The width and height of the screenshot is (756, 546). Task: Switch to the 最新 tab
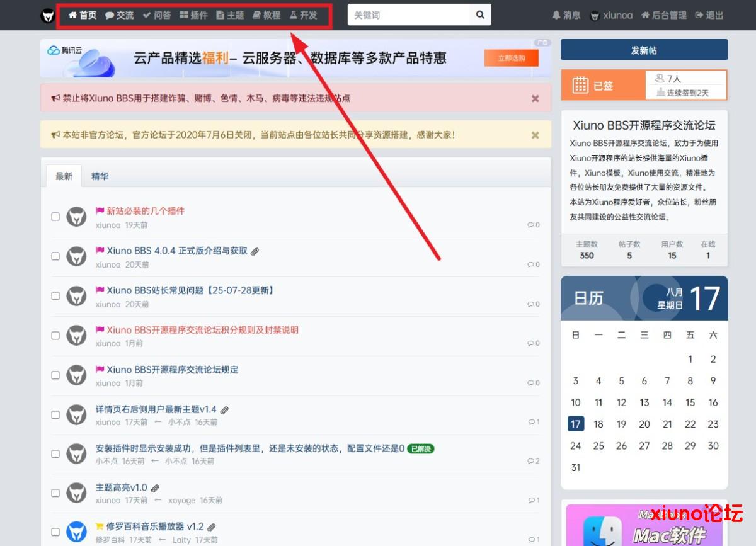click(x=64, y=176)
